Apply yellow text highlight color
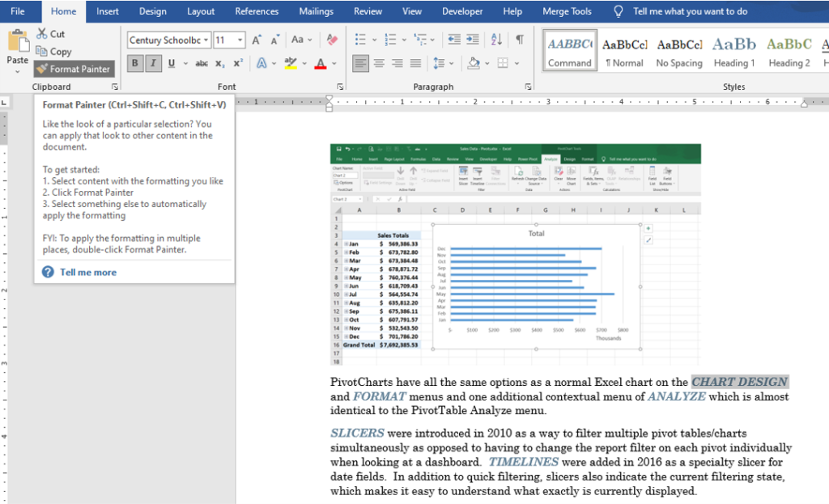The image size is (829, 504). [291, 63]
